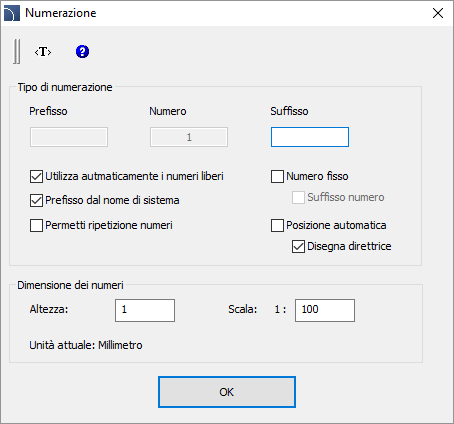The image size is (454, 424).
Task: Enable Posizione automatica
Action: pos(277,225)
